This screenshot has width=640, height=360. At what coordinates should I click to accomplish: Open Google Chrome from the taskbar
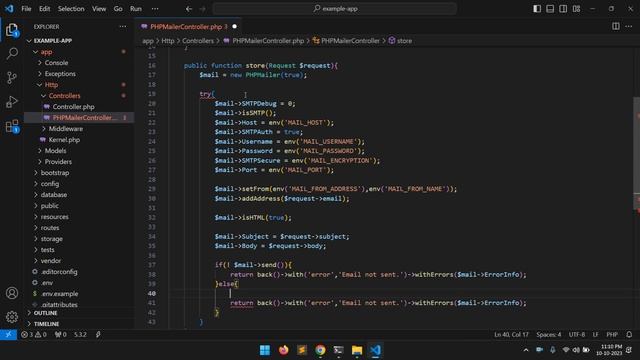pos(320,350)
